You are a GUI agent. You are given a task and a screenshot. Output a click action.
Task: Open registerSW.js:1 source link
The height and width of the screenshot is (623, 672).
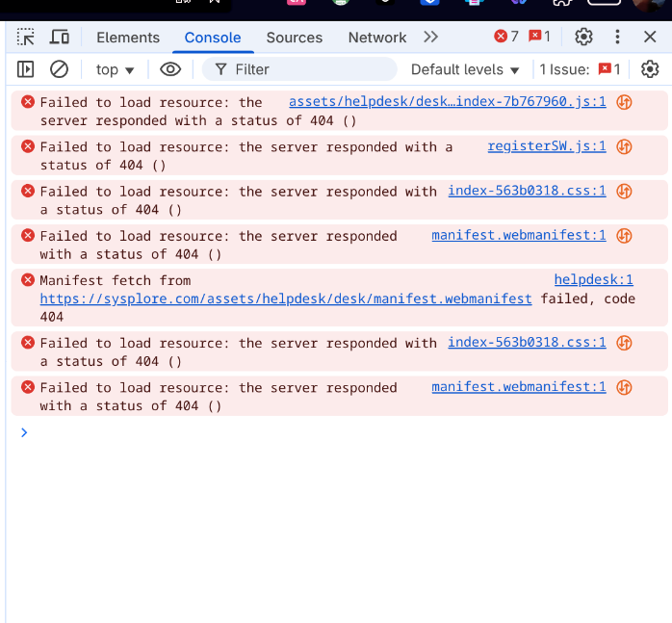tap(547, 146)
